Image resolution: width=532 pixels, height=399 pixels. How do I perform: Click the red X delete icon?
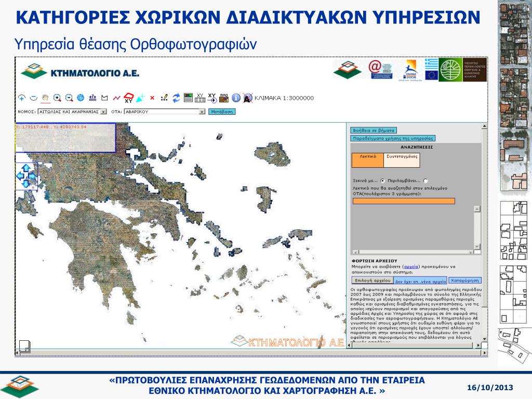pos(152,98)
